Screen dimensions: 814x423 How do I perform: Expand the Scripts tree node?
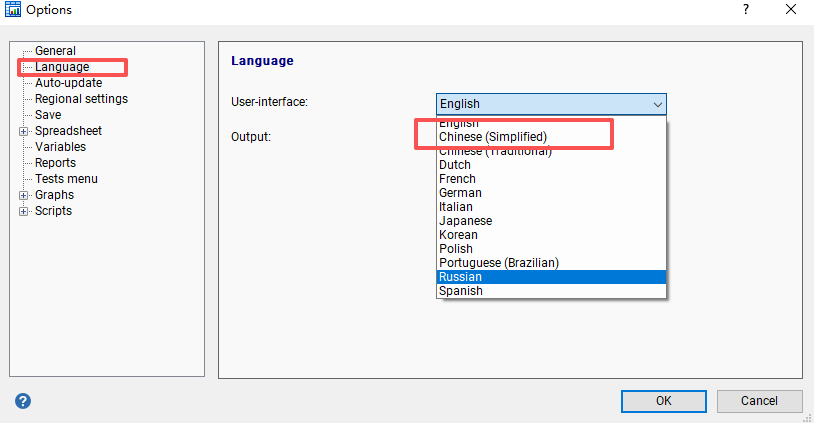pos(23,211)
